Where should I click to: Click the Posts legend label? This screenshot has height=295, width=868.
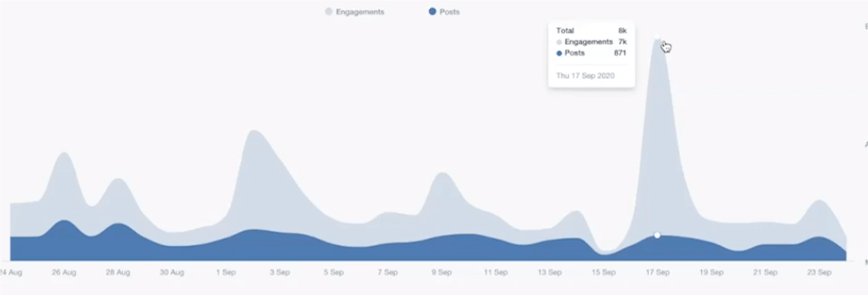point(449,12)
